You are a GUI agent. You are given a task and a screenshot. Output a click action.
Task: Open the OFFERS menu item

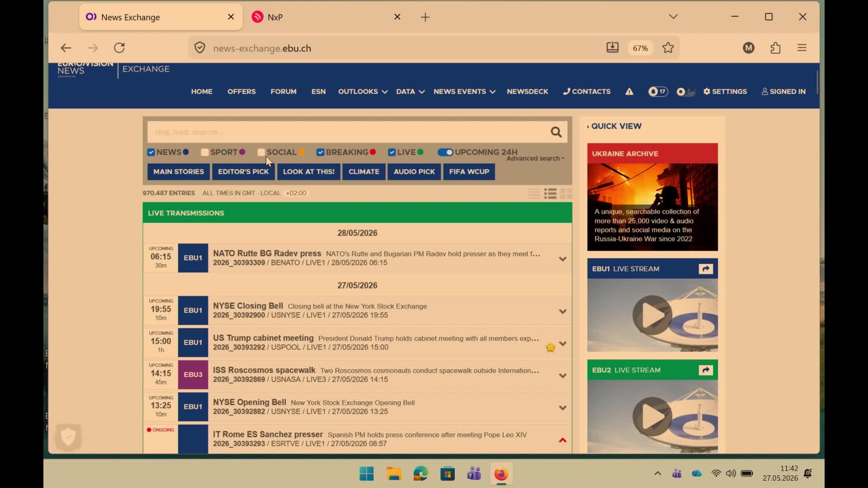point(241,92)
